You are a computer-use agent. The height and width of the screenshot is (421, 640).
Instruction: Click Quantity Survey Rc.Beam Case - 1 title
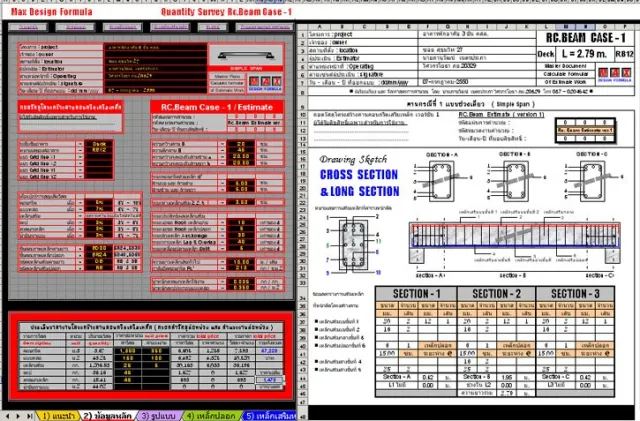click(227, 12)
